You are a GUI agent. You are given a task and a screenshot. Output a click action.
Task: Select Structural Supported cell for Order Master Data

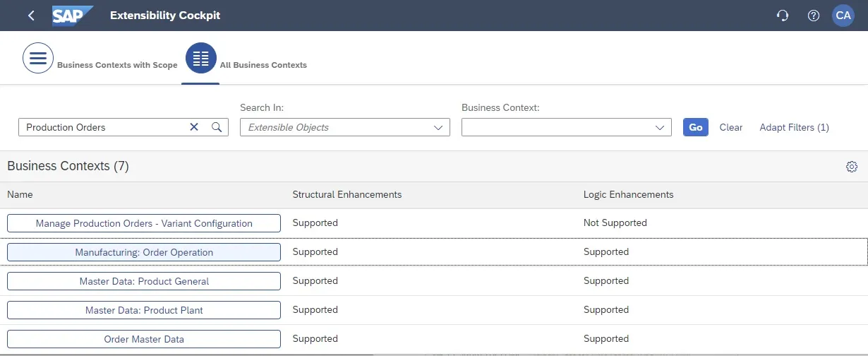[x=315, y=338]
